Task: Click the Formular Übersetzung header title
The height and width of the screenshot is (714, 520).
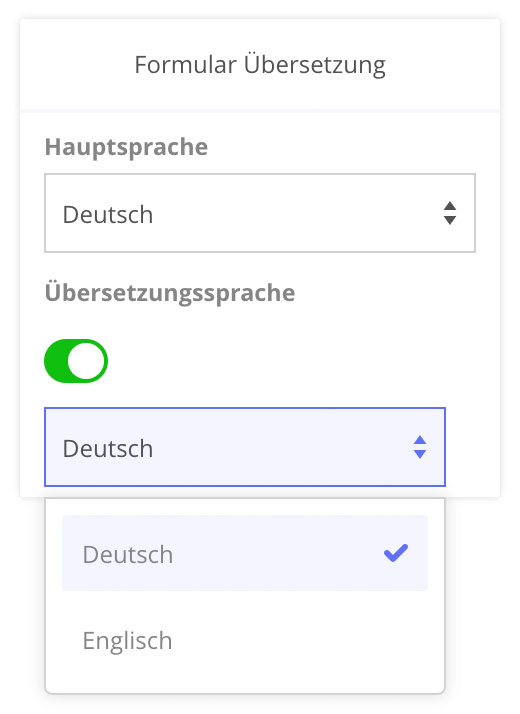Action: [260, 65]
